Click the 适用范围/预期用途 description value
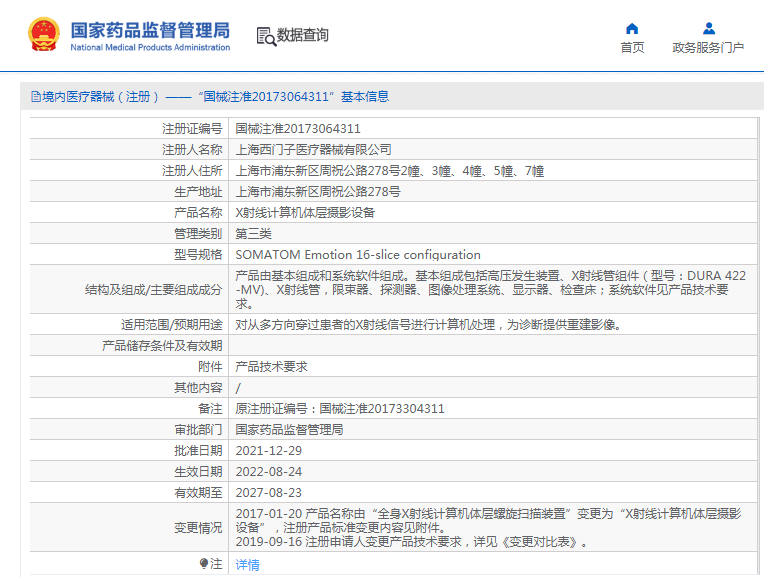The width and height of the screenshot is (764, 577). [428, 325]
